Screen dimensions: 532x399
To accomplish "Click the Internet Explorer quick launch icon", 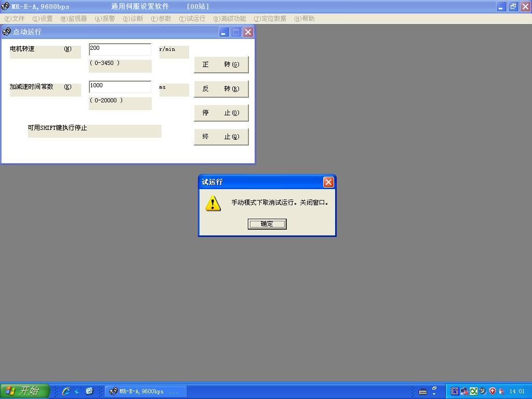I will click(66, 391).
